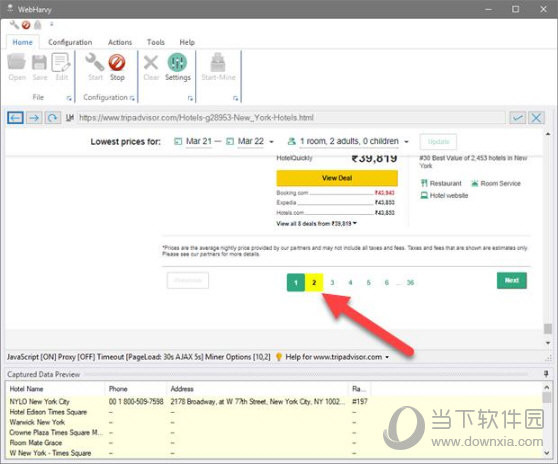Click the Update button
Viewport: 558px width, 464px height.
438,142
